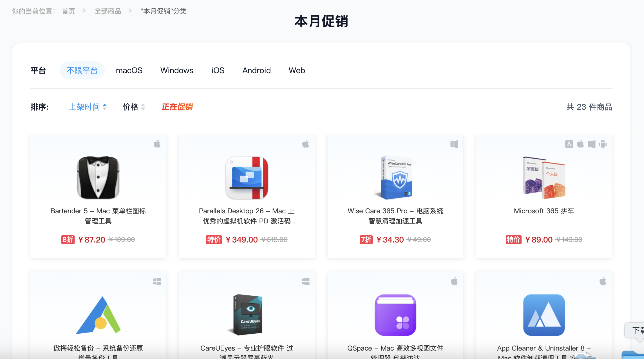Click the ¥349.00 price
The height and width of the screenshot is (359, 644).
pos(241,240)
